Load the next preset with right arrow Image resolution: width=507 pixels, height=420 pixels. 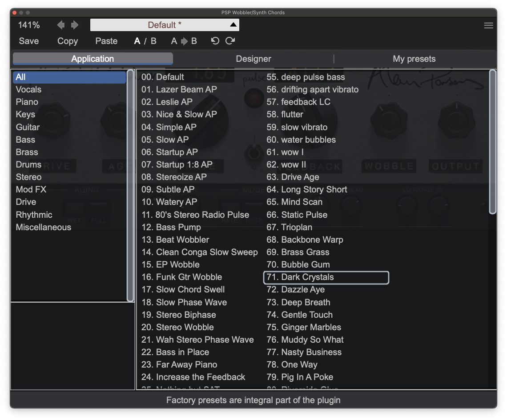75,25
